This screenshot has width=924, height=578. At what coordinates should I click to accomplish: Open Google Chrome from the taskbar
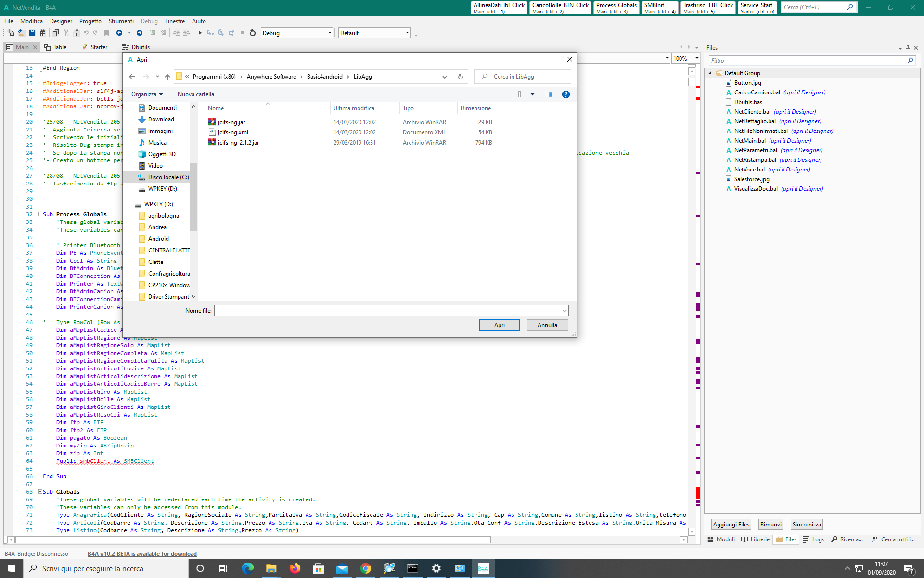click(365, 568)
